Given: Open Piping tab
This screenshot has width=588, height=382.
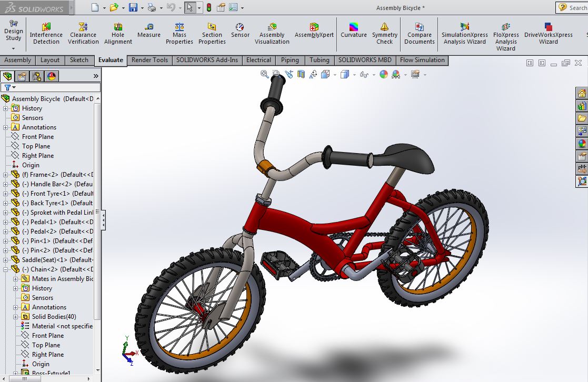Looking at the screenshot, I should pos(290,60).
